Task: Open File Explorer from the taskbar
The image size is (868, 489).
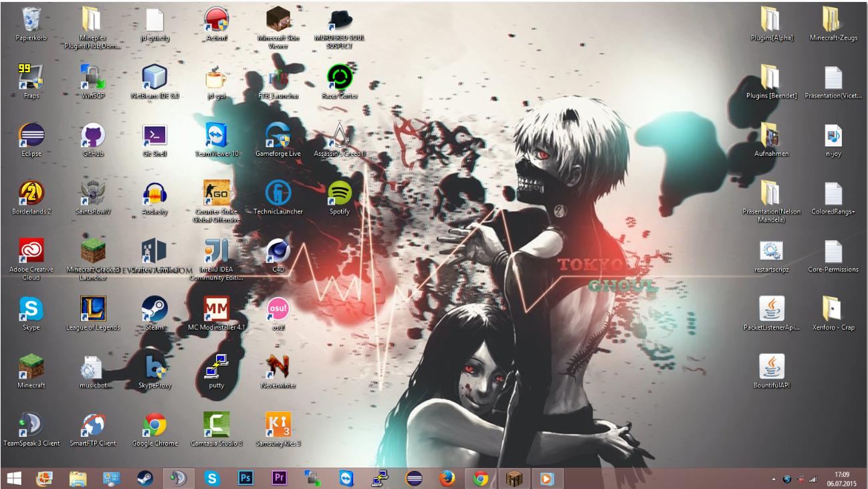Action: point(78,478)
